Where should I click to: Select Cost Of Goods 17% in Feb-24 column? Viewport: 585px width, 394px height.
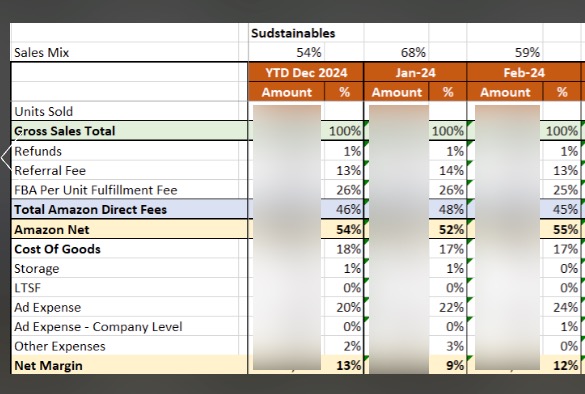click(x=566, y=249)
